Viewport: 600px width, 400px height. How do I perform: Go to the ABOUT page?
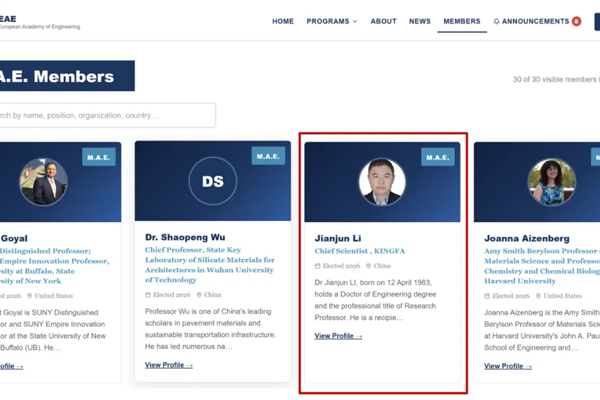383,21
